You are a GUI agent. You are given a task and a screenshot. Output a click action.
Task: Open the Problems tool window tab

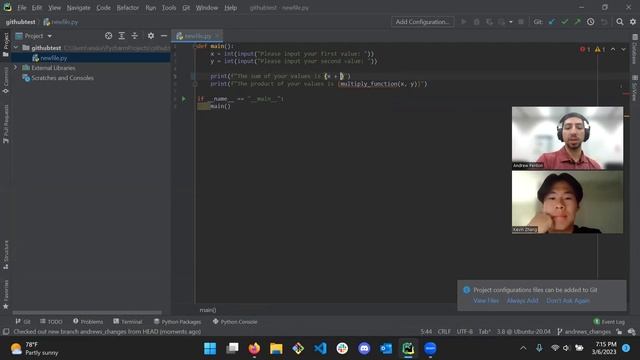88,322
